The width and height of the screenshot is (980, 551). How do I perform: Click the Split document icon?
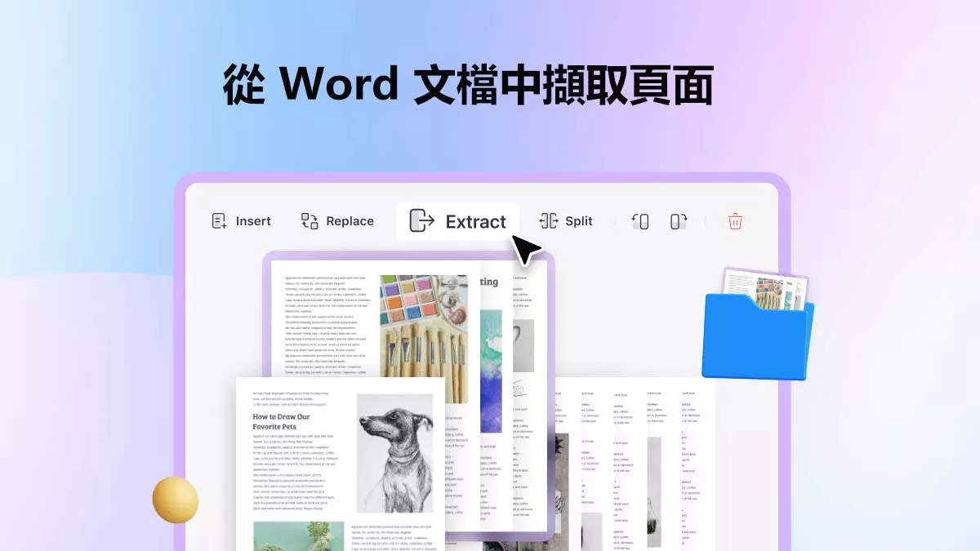(549, 221)
